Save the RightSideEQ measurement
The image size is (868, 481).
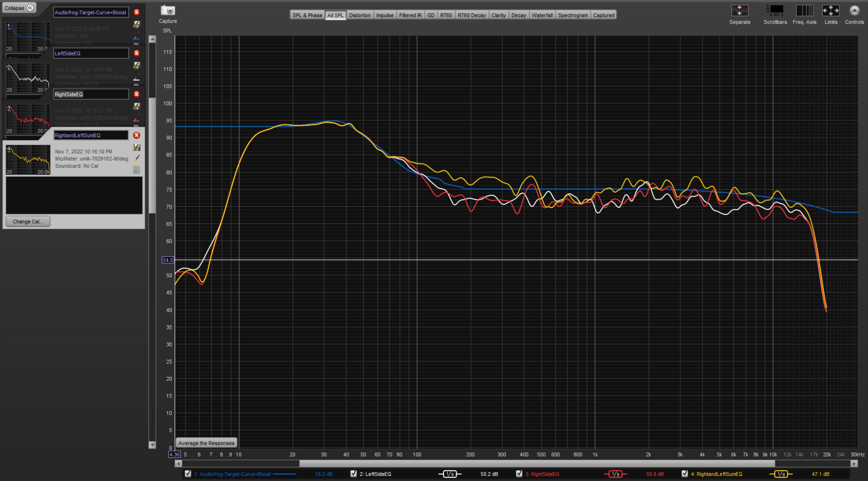[x=136, y=106]
